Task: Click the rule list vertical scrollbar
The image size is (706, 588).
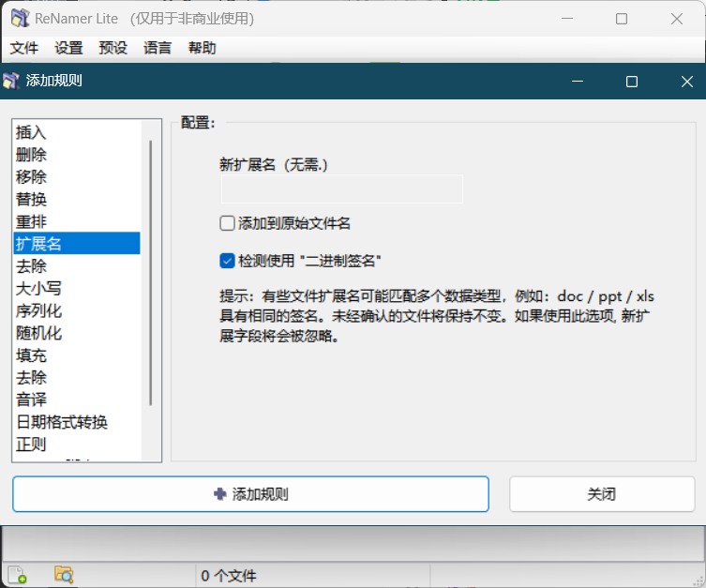Action: point(150,273)
